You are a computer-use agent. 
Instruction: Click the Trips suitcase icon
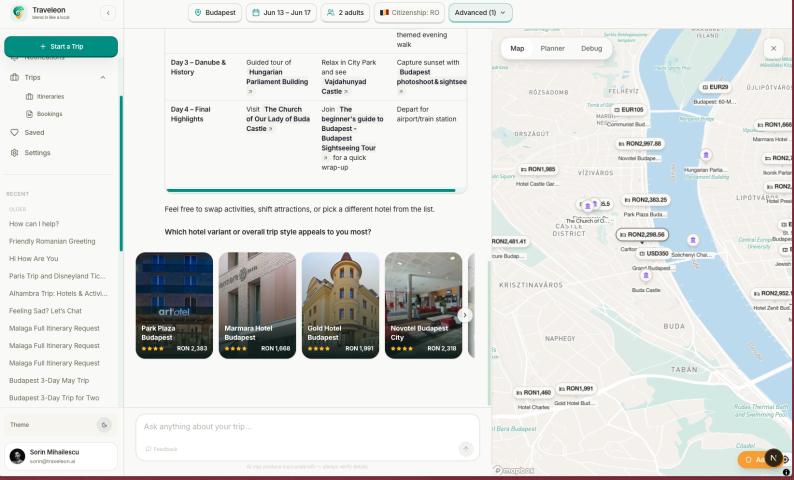(15, 77)
